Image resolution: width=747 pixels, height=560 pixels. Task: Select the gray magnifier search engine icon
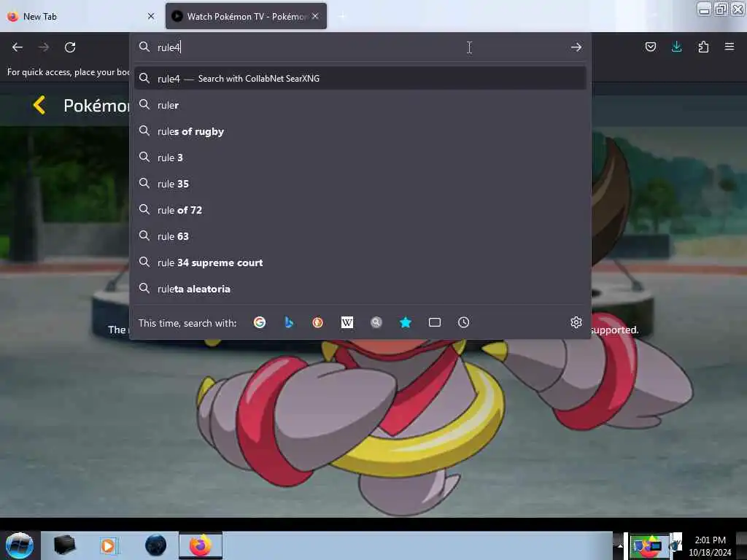[x=376, y=322]
